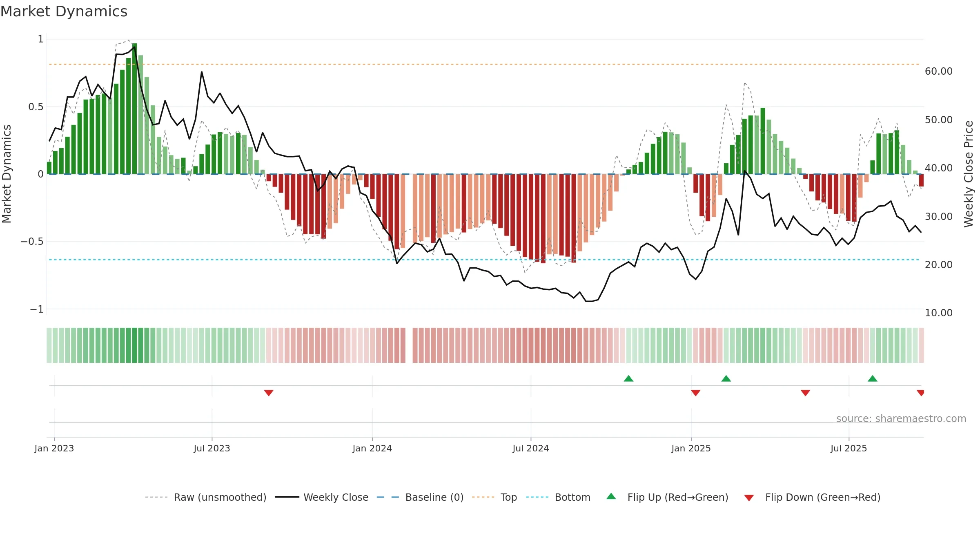This screenshot has width=980, height=551.
Task: Click the gap in the heat strip after Jan 2024
Action: 409,345
